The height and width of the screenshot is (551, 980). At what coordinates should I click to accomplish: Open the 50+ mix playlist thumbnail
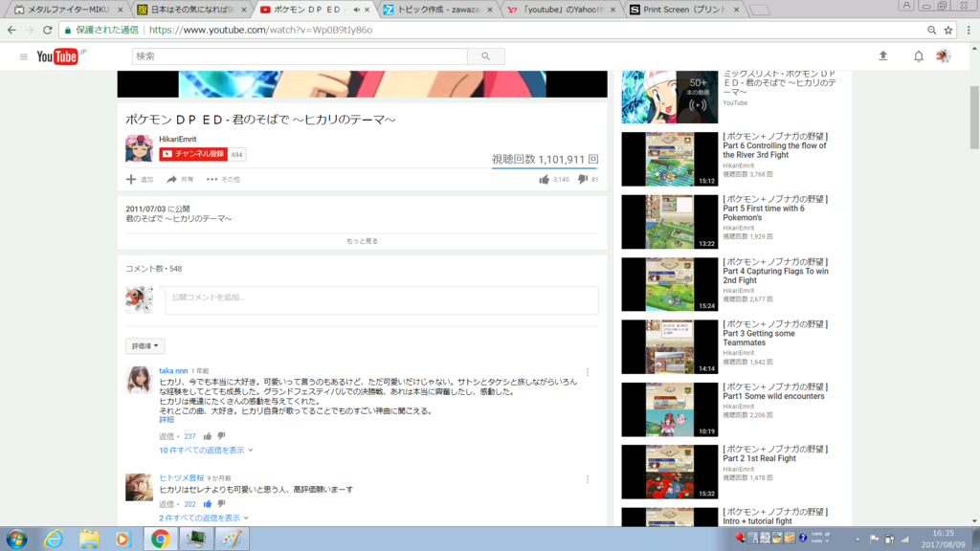669,97
